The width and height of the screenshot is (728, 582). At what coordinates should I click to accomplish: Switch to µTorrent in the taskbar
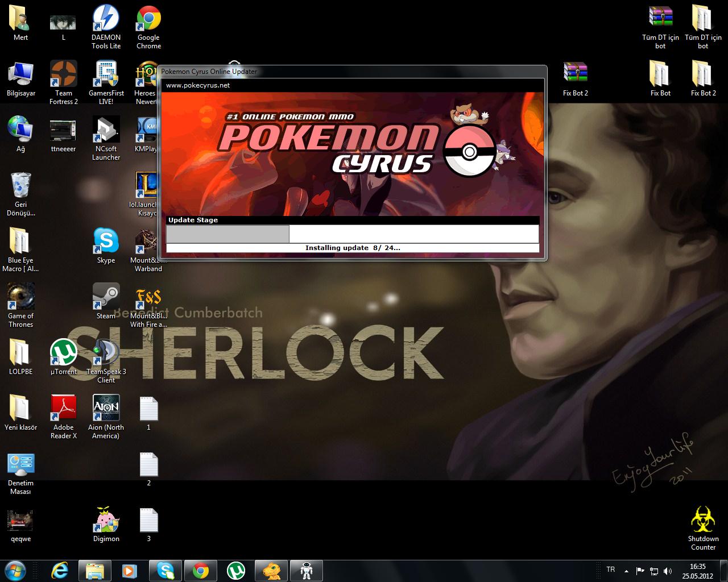(236, 570)
